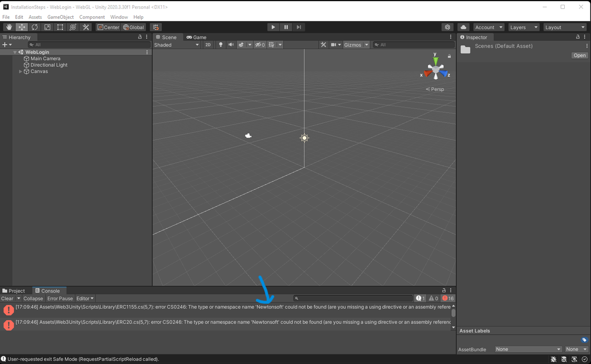Open the Assets menu
Image resolution: width=591 pixels, height=364 pixels.
35,17
